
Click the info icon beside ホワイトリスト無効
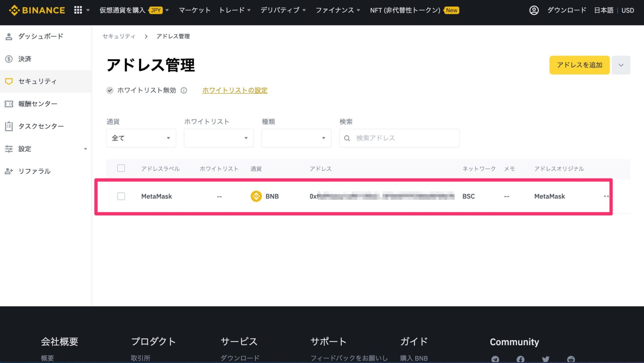184,90
